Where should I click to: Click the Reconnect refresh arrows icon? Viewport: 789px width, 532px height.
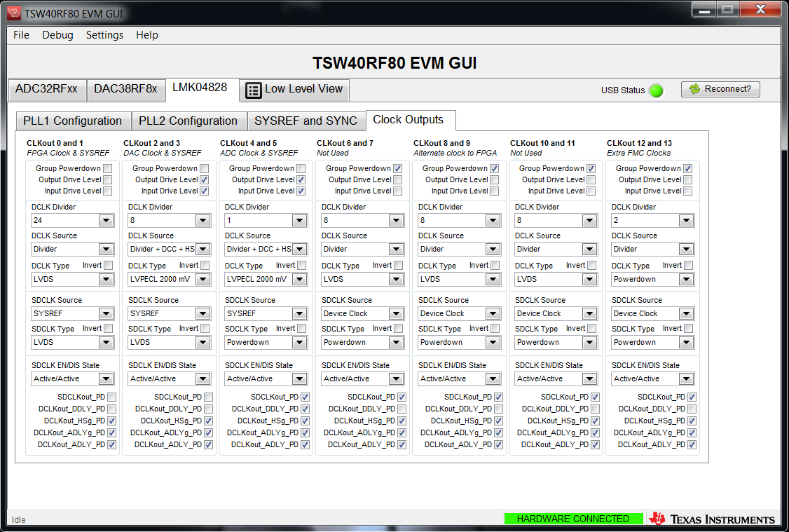click(x=694, y=89)
